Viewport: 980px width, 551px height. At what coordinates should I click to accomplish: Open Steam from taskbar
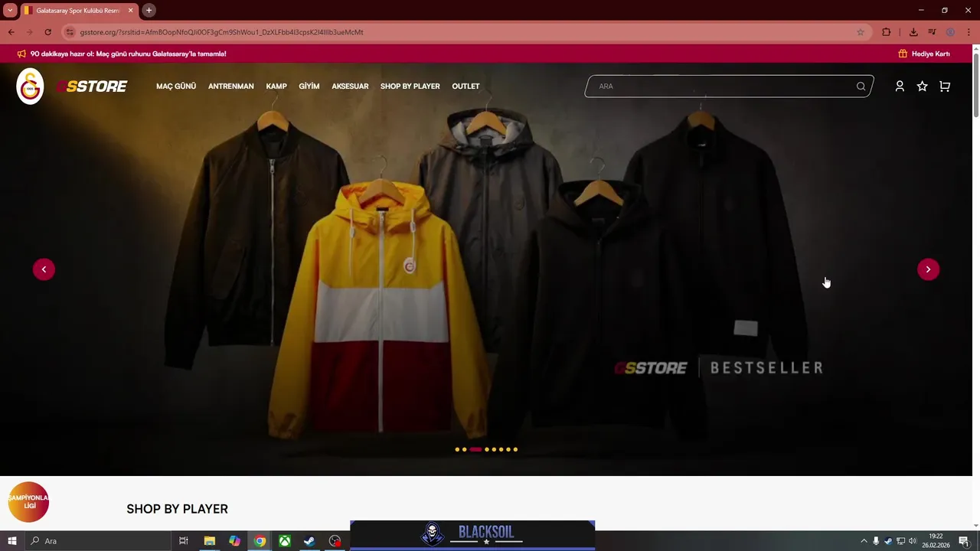coord(309,541)
